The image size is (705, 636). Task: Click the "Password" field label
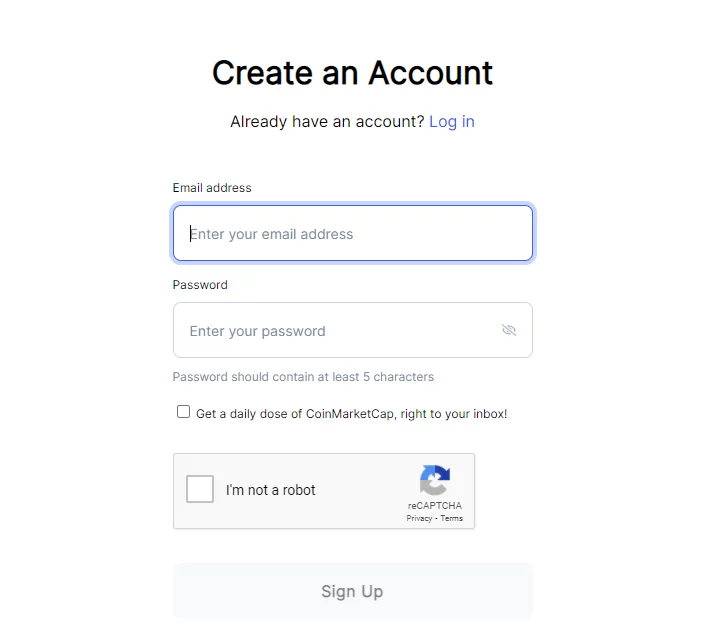tap(200, 285)
